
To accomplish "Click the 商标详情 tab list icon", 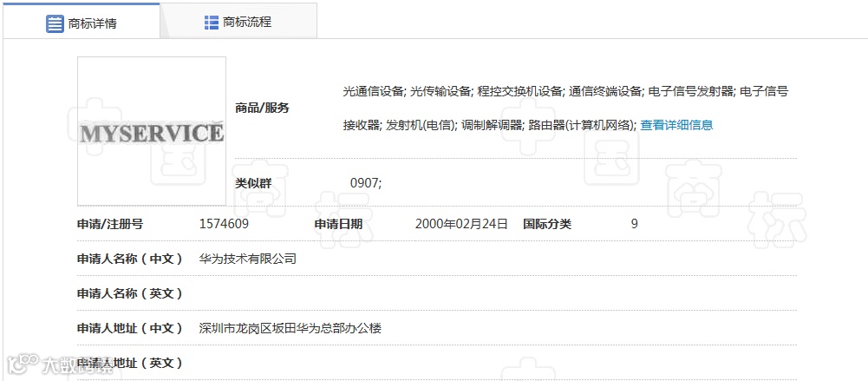I will point(55,23).
